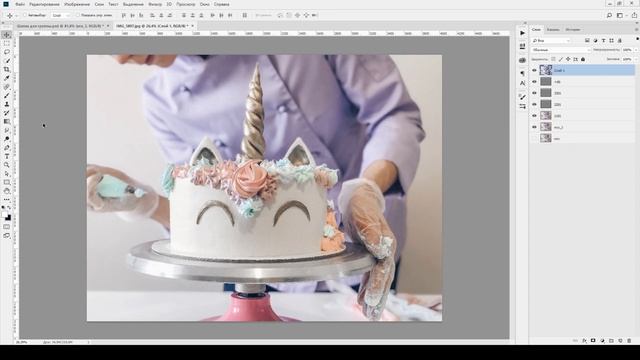Hide the Слой 1 layer
This screenshot has height=360, width=640.
[534, 70]
